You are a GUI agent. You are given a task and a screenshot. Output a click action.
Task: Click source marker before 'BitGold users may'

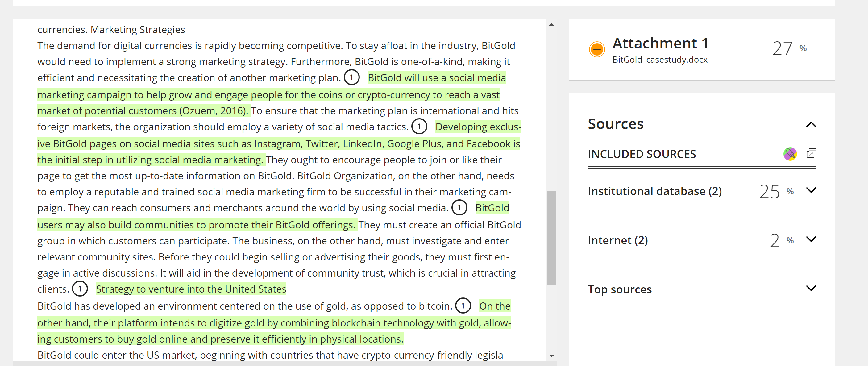(459, 208)
